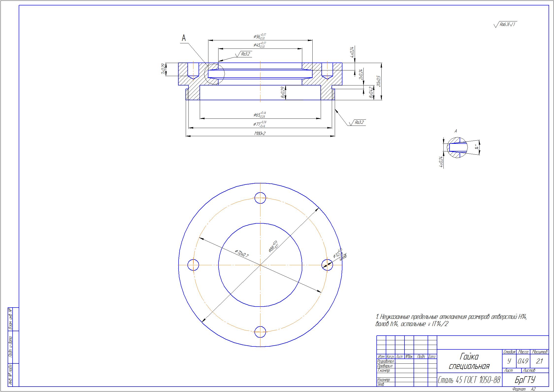Image resolution: width=554 pixels, height=392 pixels.
Task: Select the φ56 diameter dimension text
Action: tap(260, 36)
